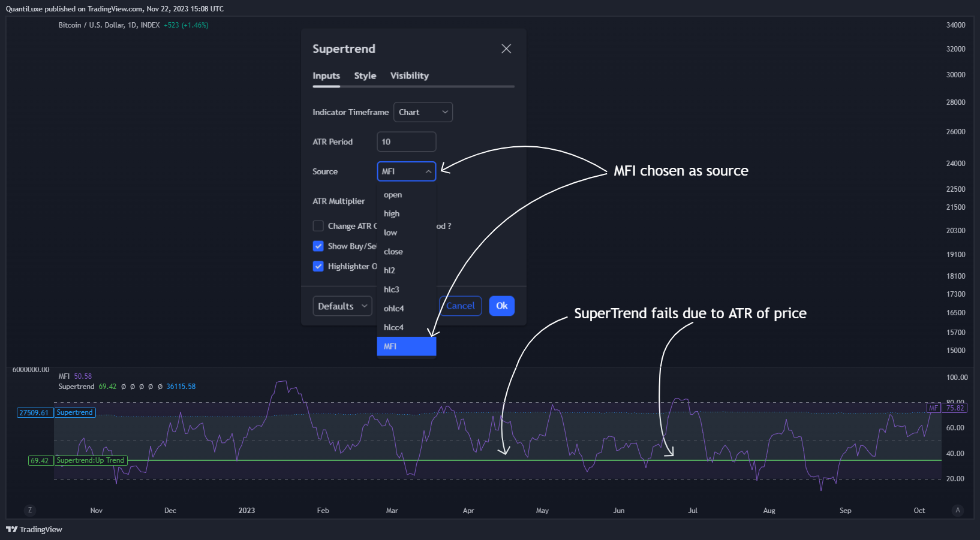
Task: Click the 36115.58 legend value
Action: tap(181, 387)
